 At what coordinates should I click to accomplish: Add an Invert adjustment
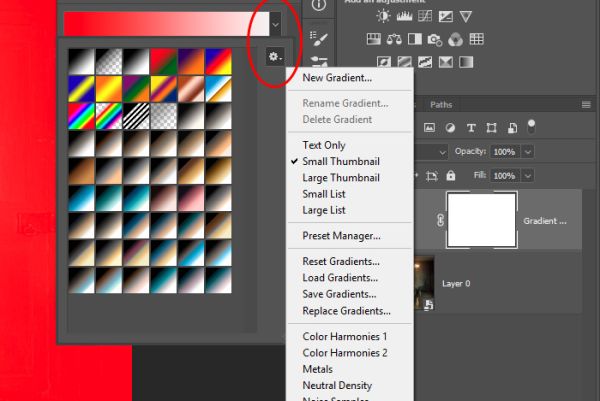coord(384,62)
